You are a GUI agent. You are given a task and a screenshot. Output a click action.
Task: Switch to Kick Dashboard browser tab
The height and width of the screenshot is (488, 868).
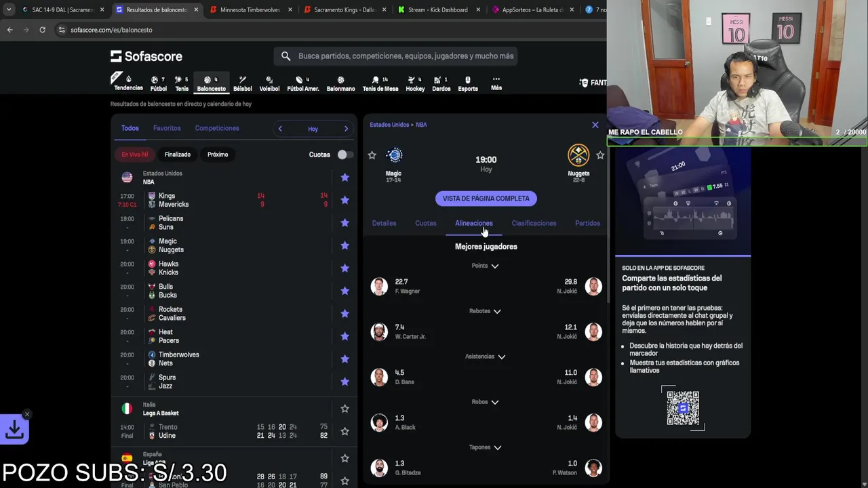437,9
